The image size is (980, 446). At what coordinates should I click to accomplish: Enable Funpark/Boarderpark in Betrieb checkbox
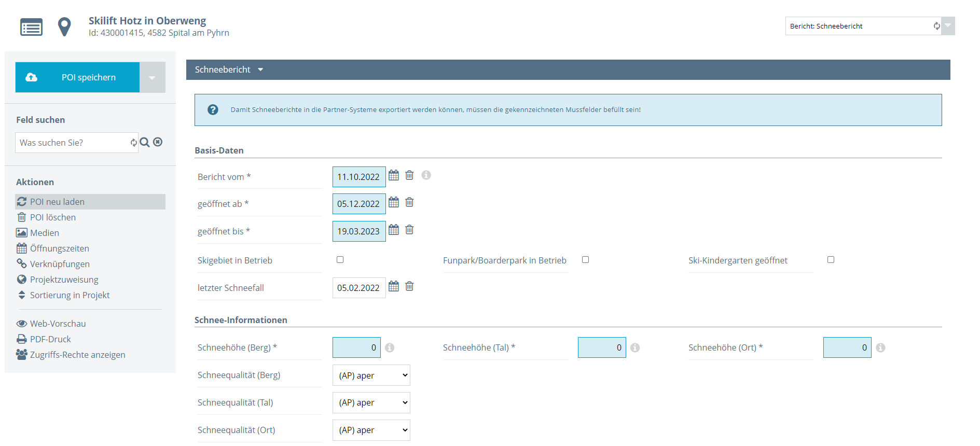pos(585,260)
